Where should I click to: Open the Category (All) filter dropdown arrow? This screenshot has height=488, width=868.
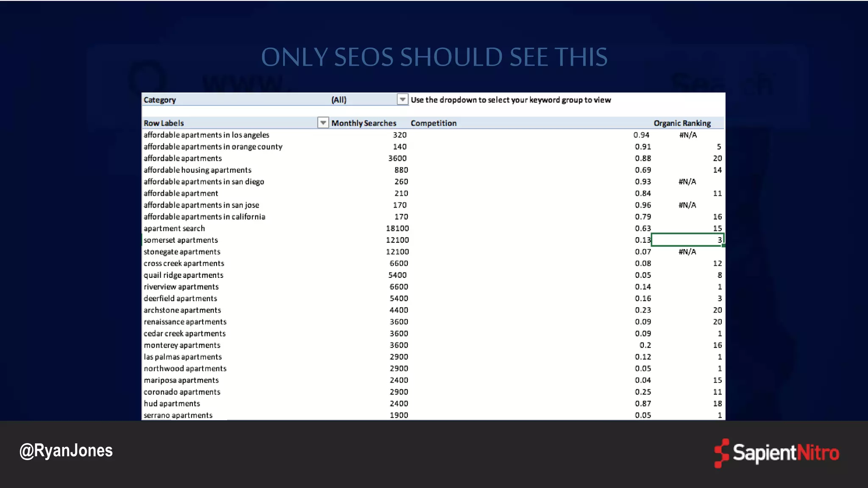402,99
